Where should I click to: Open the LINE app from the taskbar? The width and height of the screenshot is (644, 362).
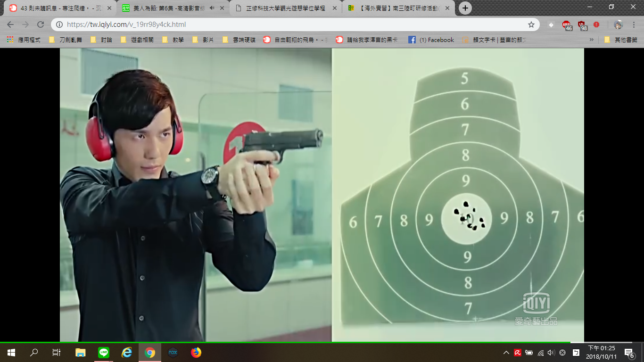pos(104,353)
